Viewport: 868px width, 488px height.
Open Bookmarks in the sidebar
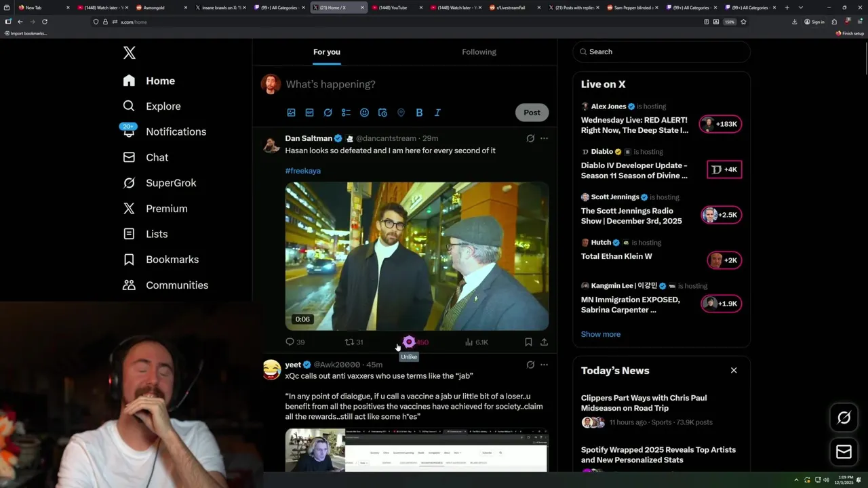pyautogui.click(x=161, y=260)
